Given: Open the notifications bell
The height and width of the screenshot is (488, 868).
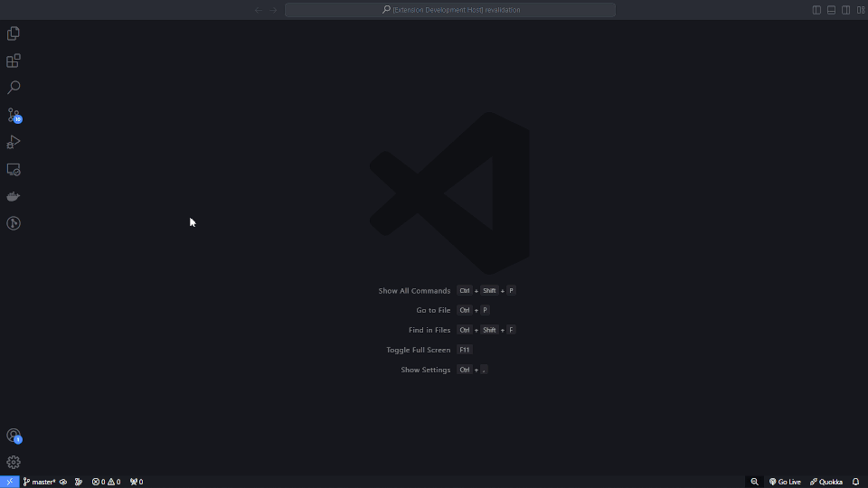Looking at the screenshot, I should [856, 482].
